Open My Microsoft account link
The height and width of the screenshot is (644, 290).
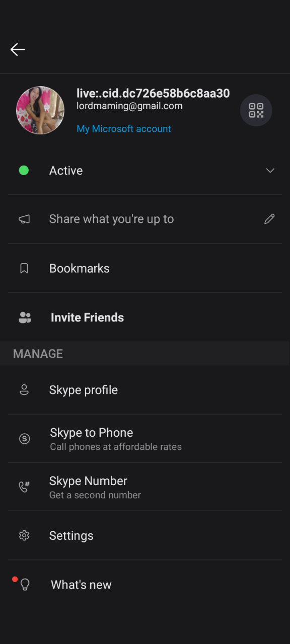124,129
